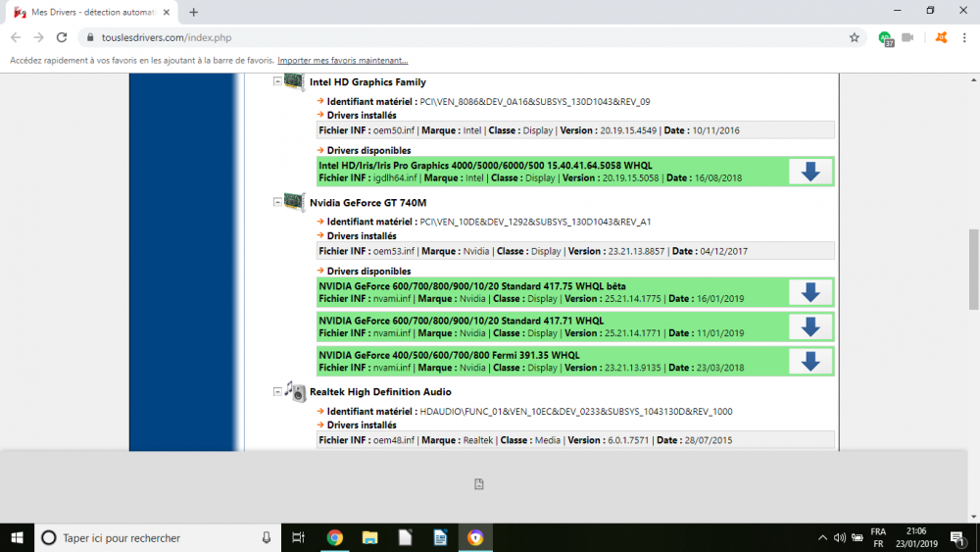The width and height of the screenshot is (980, 552).
Task: Click the NVIDIA GeForce 417.71 WHQL driver title
Action: tap(461, 321)
